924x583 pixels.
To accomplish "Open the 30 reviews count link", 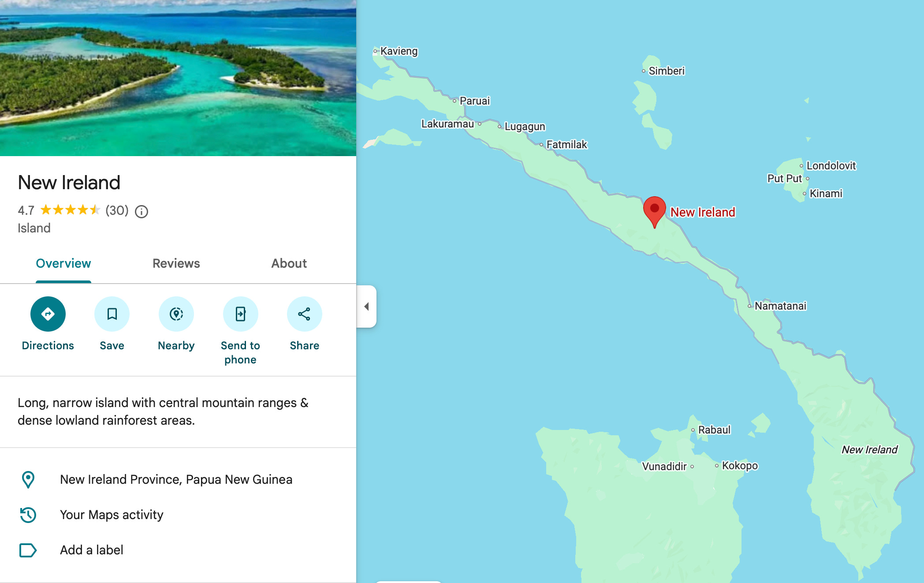I will pyautogui.click(x=117, y=210).
